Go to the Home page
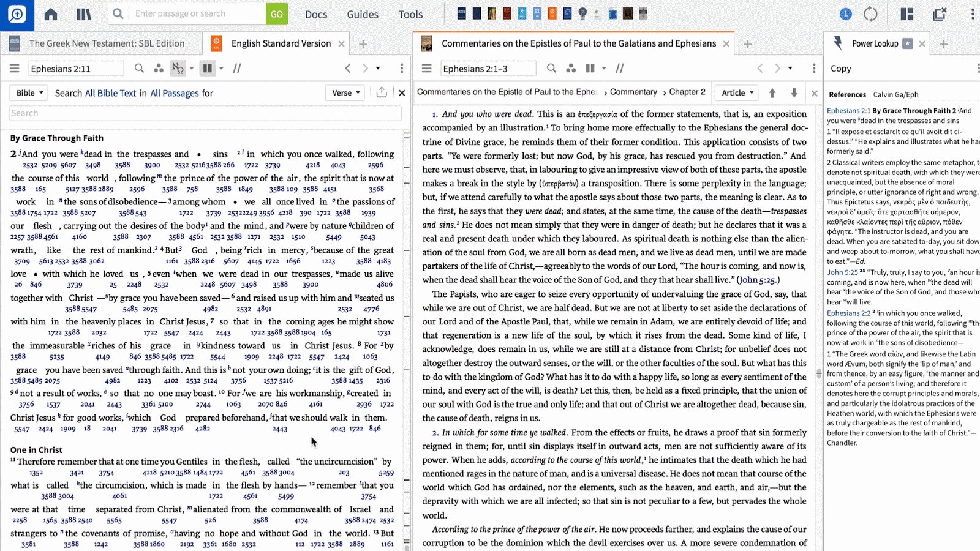980x551 pixels. pos(51,14)
